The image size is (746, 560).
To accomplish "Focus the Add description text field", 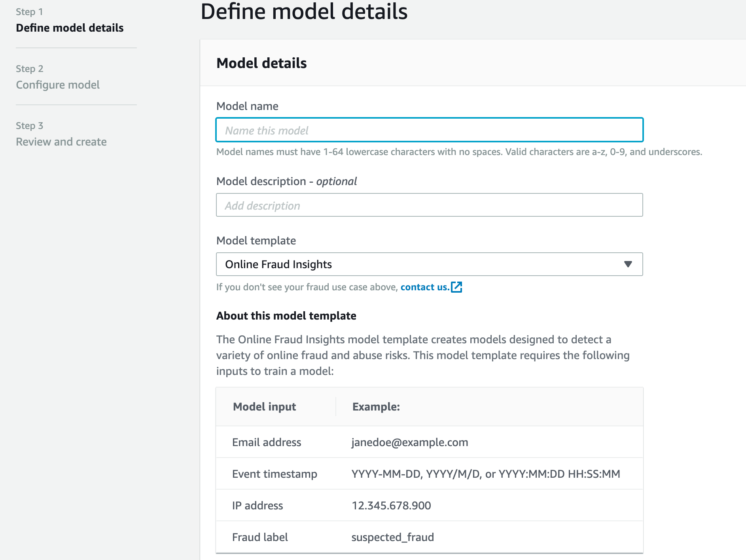I will click(429, 205).
